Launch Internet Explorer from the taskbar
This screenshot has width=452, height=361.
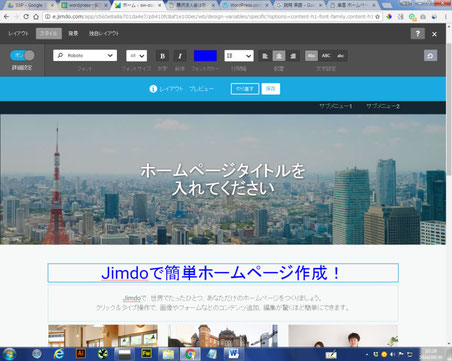point(59,354)
